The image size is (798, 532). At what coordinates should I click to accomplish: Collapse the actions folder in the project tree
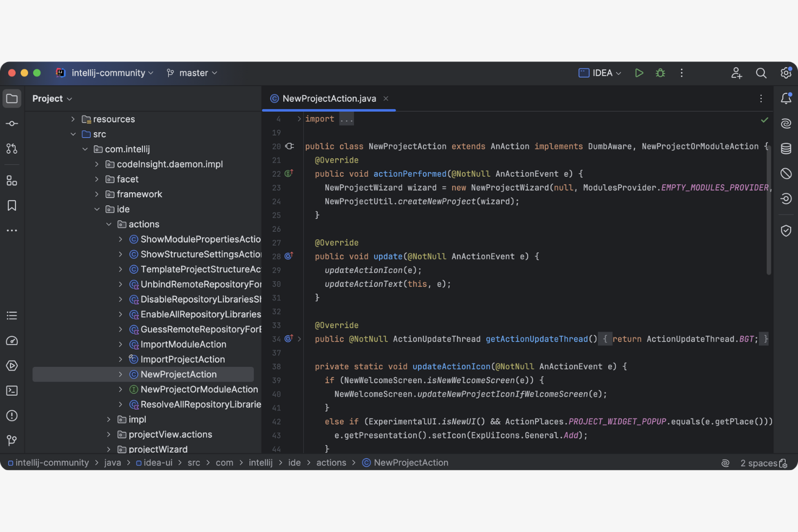pyautogui.click(x=109, y=224)
